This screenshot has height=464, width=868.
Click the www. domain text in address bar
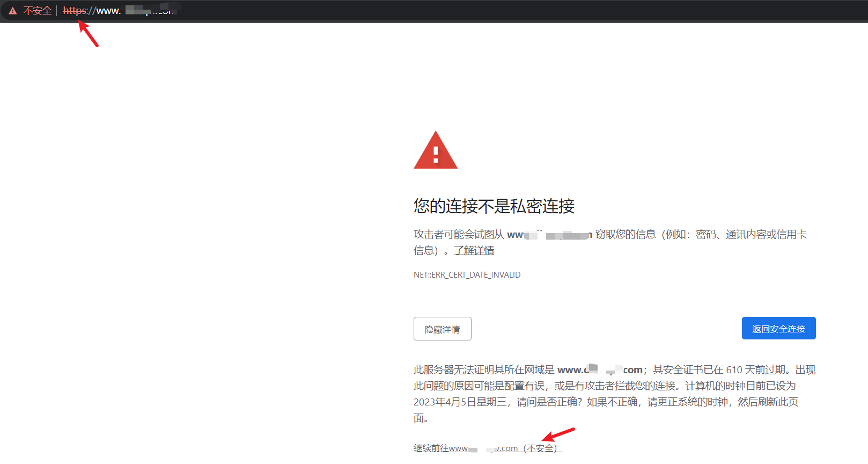(108, 11)
